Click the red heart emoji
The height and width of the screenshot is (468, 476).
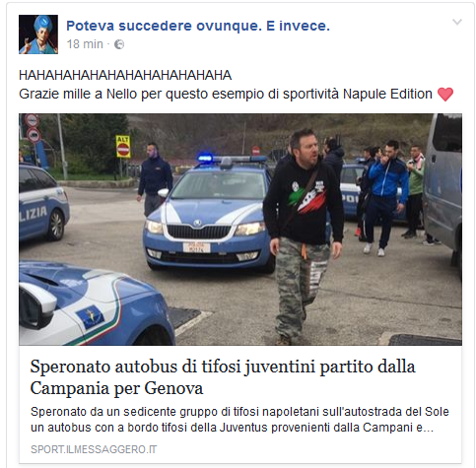445,95
